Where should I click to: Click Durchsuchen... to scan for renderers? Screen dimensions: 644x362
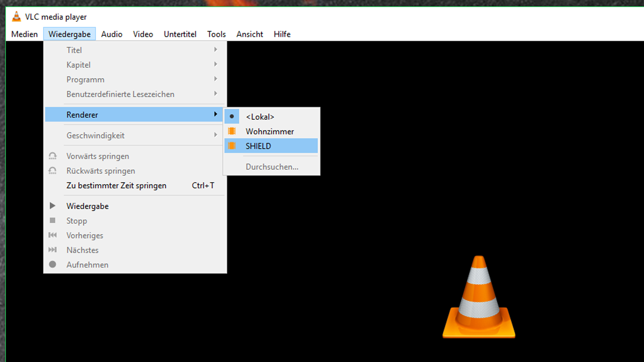(272, 167)
